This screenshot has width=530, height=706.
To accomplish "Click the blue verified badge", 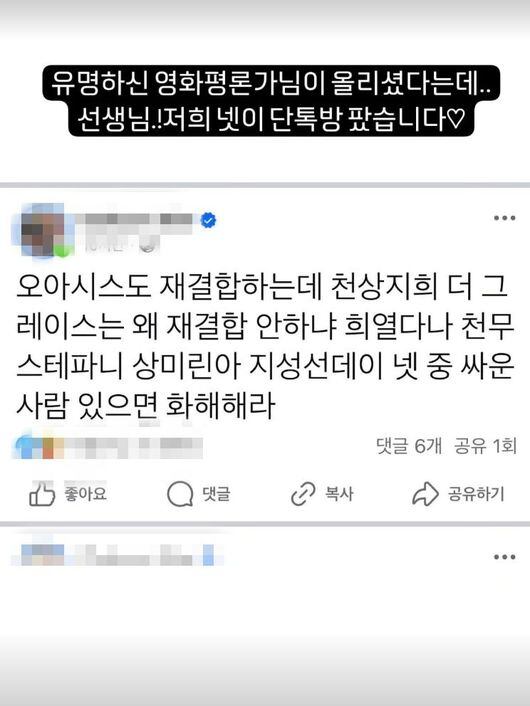I will (208, 220).
